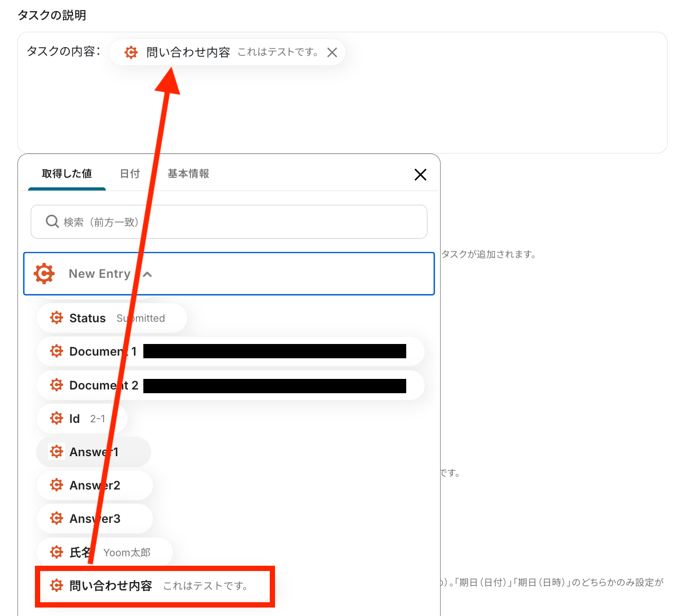676x616 pixels.
Task: Click the gear icon beside Answer1
Action: tap(57, 451)
